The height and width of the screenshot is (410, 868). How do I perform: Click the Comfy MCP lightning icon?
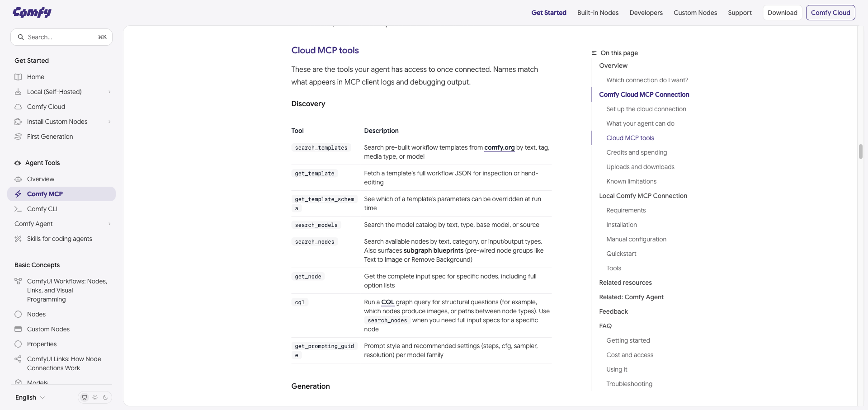[18, 194]
